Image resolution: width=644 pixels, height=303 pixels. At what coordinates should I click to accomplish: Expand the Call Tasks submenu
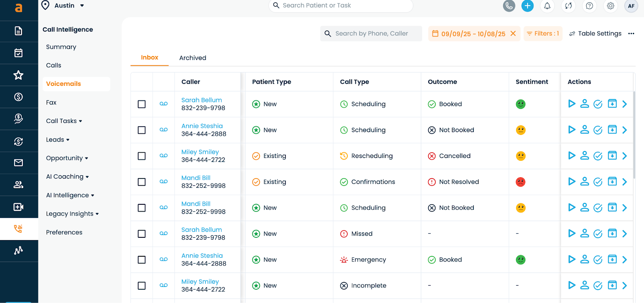[x=64, y=121]
